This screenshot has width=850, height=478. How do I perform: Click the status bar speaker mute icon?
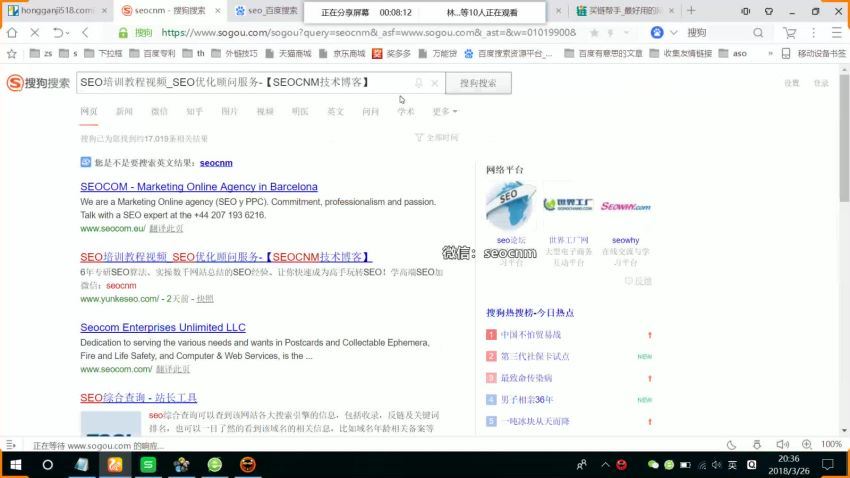(782, 444)
